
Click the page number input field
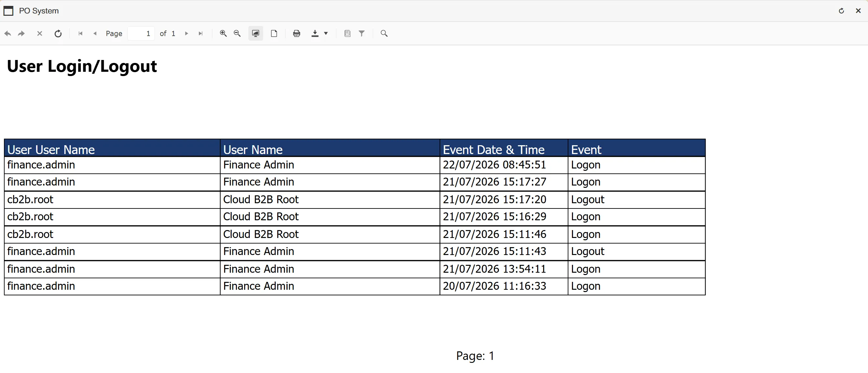tap(141, 33)
